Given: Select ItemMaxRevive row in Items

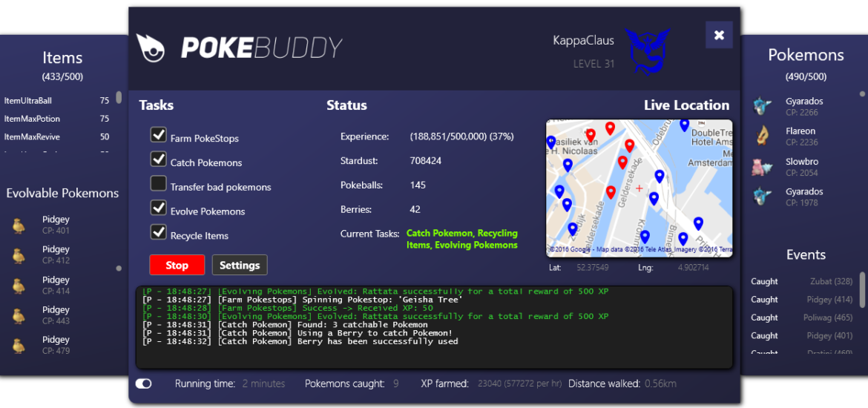Looking at the screenshot, I should point(56,136).
